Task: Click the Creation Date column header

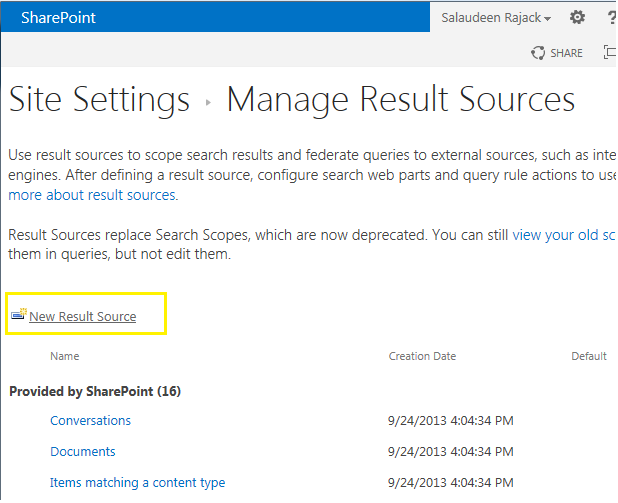Action: click(422, 356)
